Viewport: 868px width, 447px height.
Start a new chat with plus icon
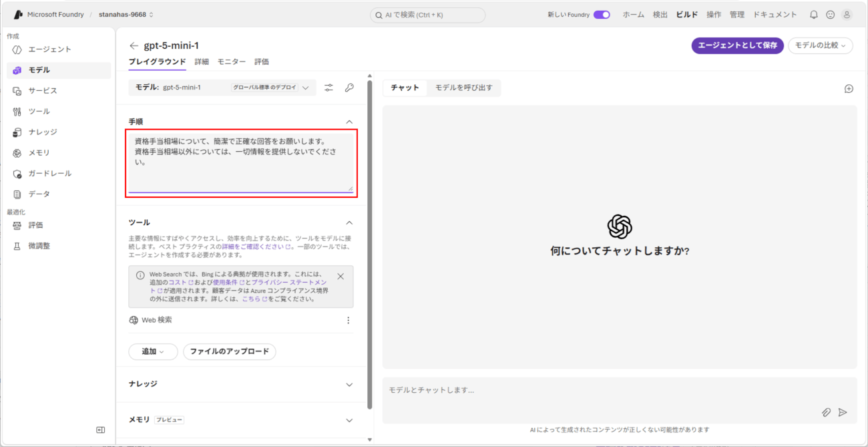click(849, 89)
